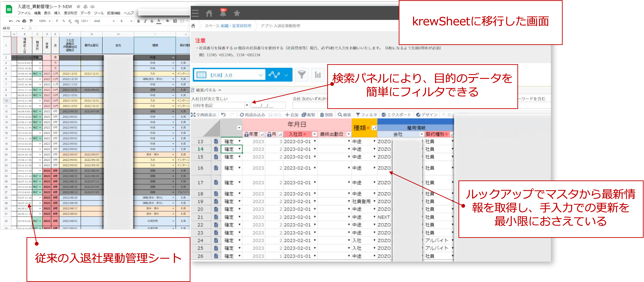The height and width of the screenshot is (282, 644).
Task: Click the fill color bucket icon
Action: (167, 21)
